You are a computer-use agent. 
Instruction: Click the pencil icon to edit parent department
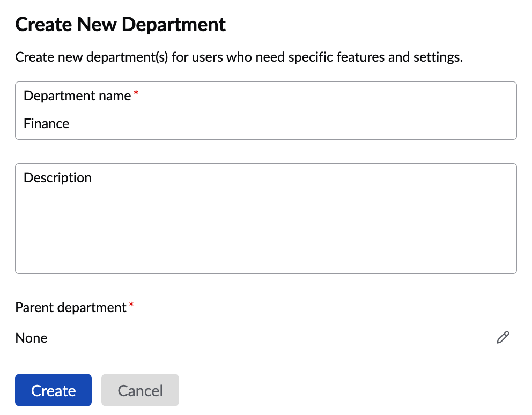pos(503,337)
